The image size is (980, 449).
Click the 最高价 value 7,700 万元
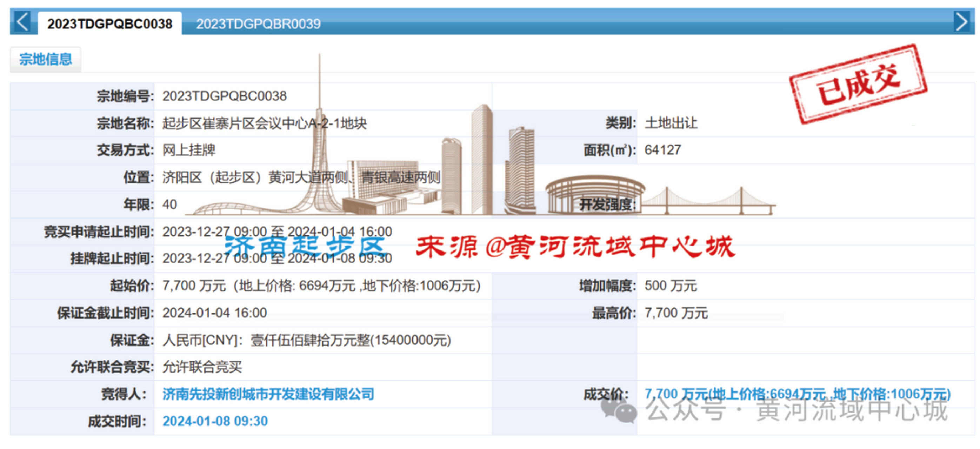pos(676,313)
